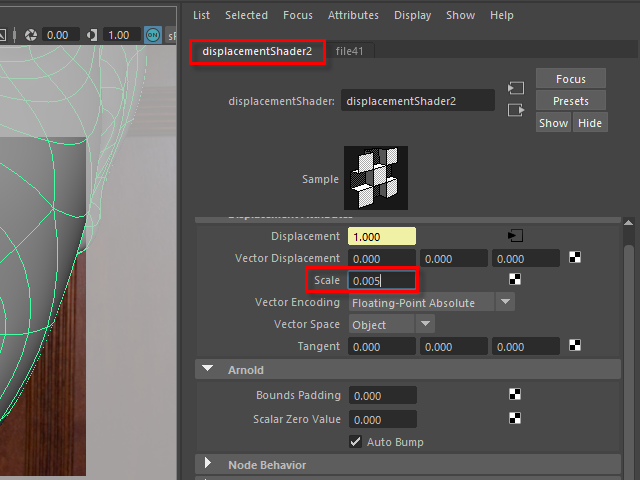This screenshot has width=640, height=480.
Task: Click the gamma icon in viewport toolbar
Action: 93,35
